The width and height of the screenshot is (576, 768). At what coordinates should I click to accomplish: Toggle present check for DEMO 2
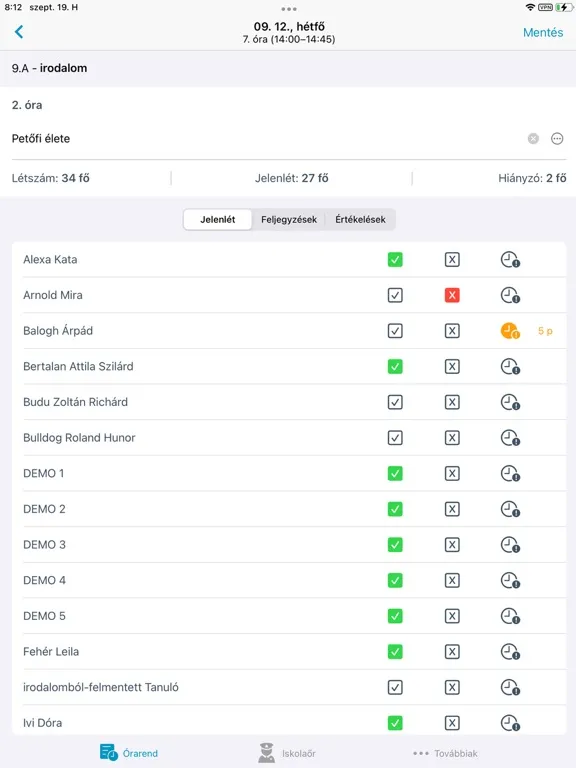click(x=395, y=509)
